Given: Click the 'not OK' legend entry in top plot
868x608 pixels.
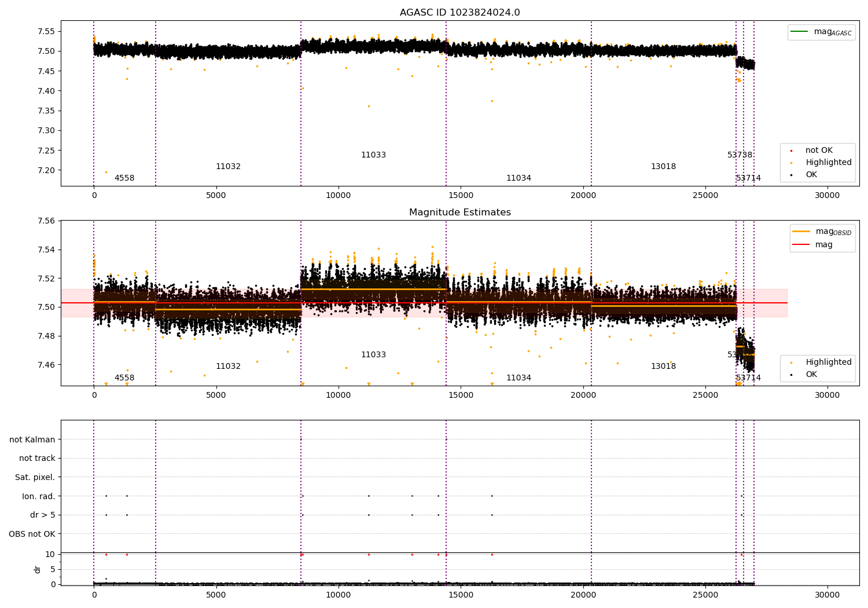Looking at the screenshot, I should (x=812, y=151).
